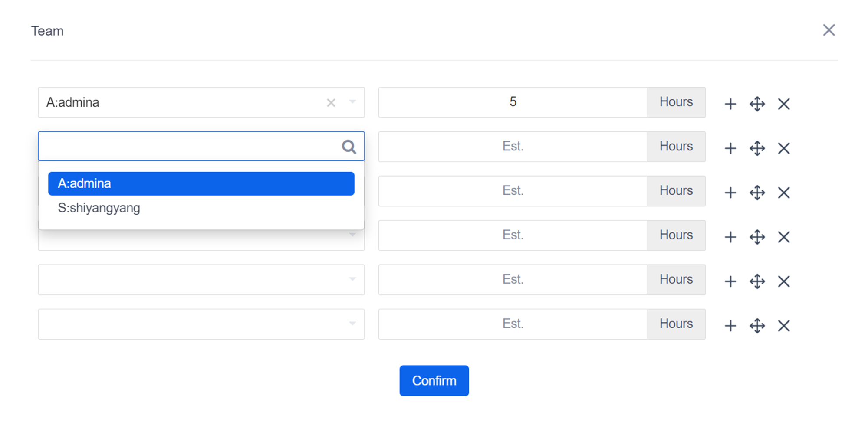Delete the third team row

(x=783, y=193)
